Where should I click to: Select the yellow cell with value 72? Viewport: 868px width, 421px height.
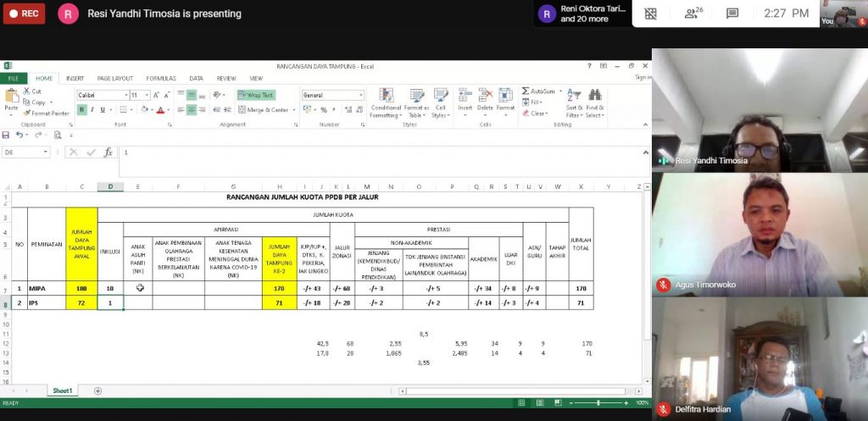click(81, 302)
